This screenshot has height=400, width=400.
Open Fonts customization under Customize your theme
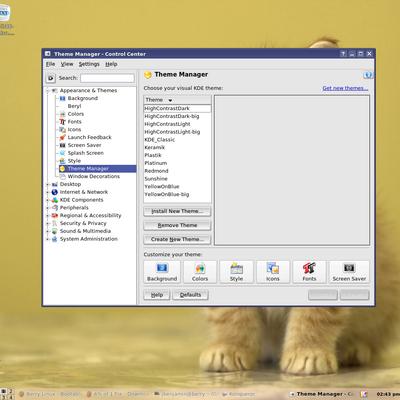tap(309, 272)
